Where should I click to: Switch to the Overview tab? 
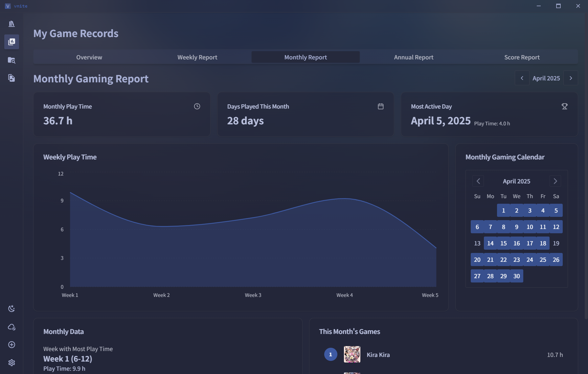point(89,57)
